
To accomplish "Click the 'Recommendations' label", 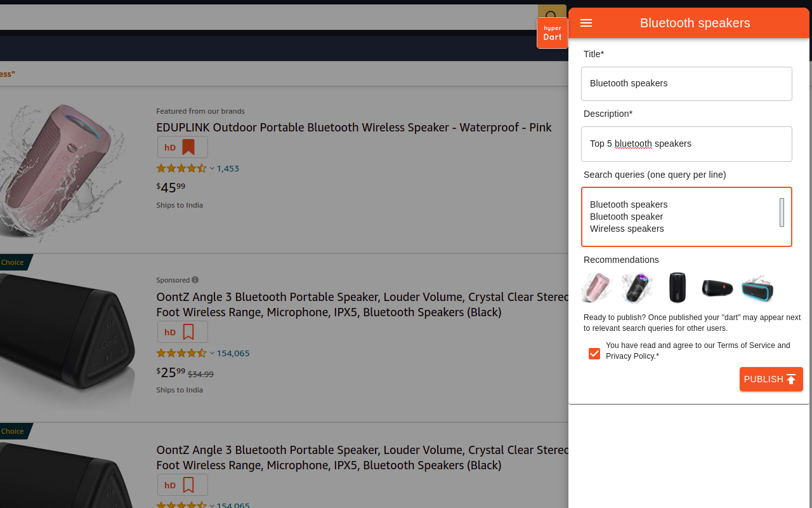I will tap(621, 260).
